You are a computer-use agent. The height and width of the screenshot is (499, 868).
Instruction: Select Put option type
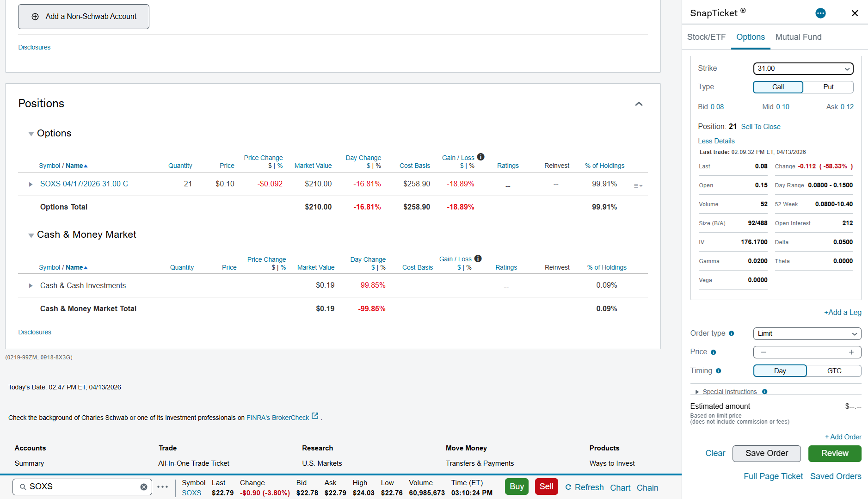(828, 87)
